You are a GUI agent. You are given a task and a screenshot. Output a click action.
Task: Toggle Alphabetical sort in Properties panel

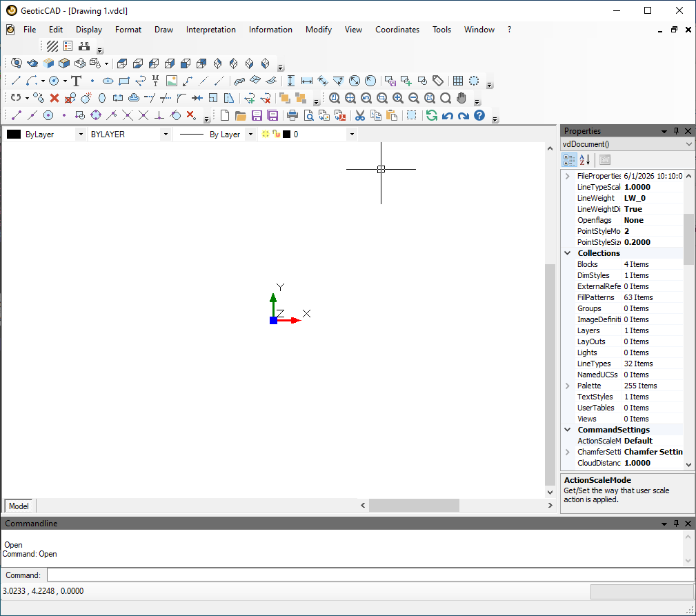click(x=584, y=160)
